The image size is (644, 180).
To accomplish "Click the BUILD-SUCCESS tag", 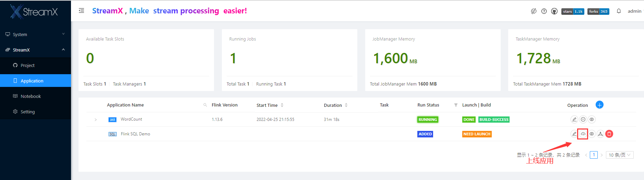I will pyautogui.click(x=494, y=120).
